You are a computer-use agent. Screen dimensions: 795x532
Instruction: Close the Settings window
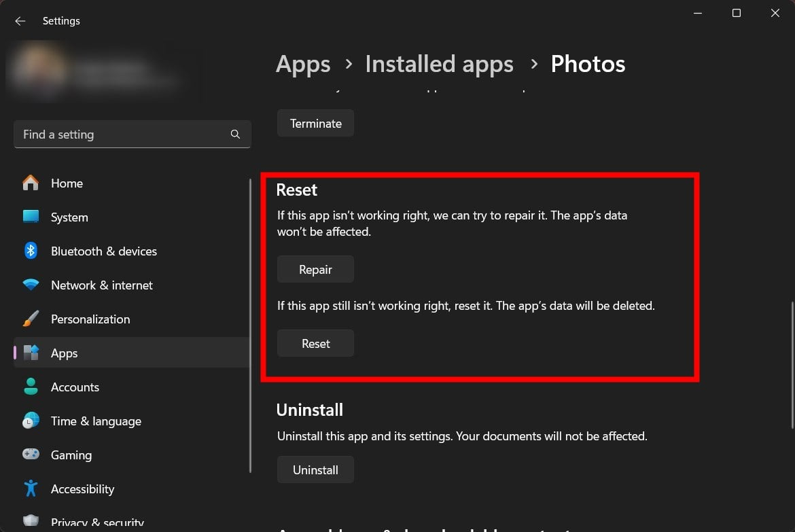point(775,13)
